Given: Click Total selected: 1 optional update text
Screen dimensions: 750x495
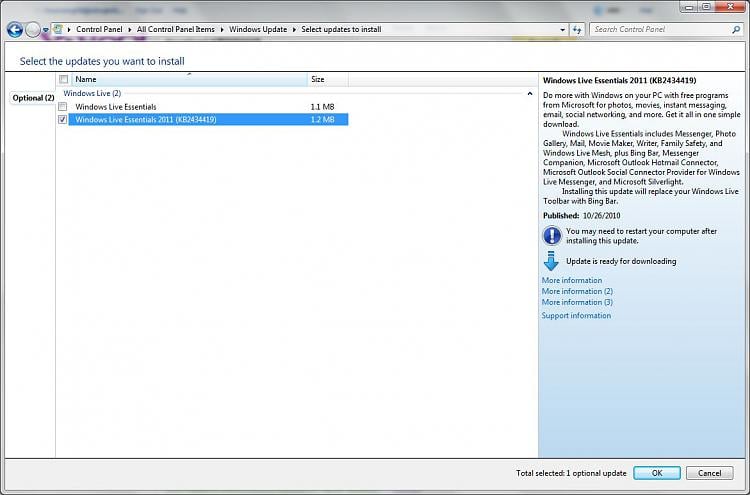Looking at the screenshot, I should (571, 473).
